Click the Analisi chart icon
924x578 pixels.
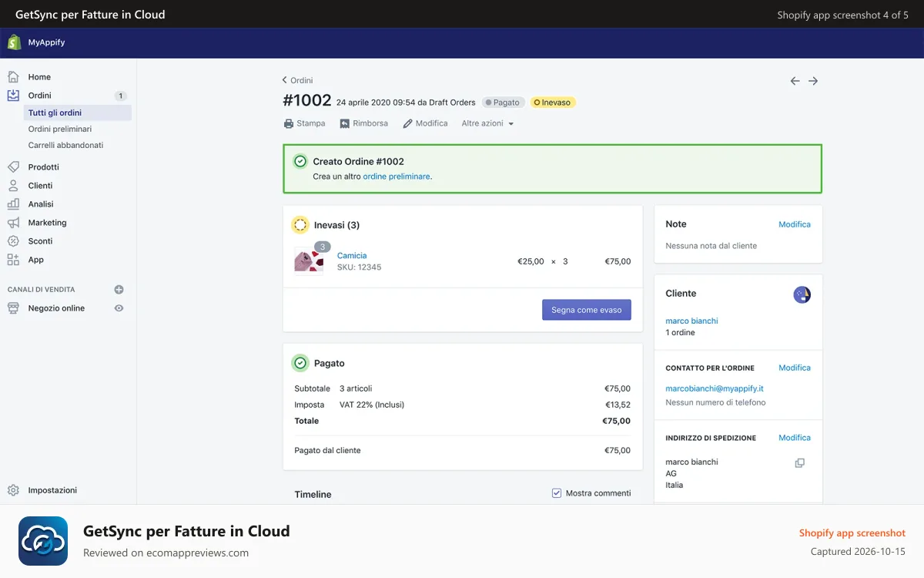(13, 204)
